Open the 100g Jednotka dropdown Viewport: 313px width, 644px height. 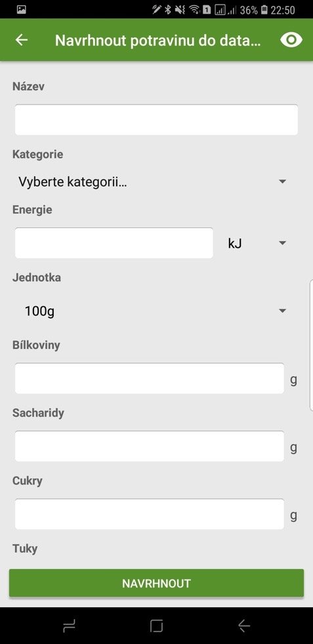[152, 311]
